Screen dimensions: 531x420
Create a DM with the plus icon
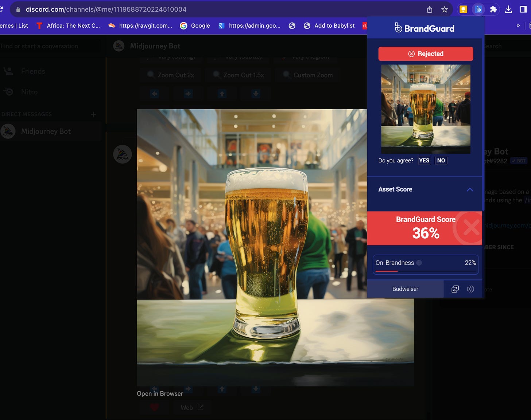coord(93,114)
